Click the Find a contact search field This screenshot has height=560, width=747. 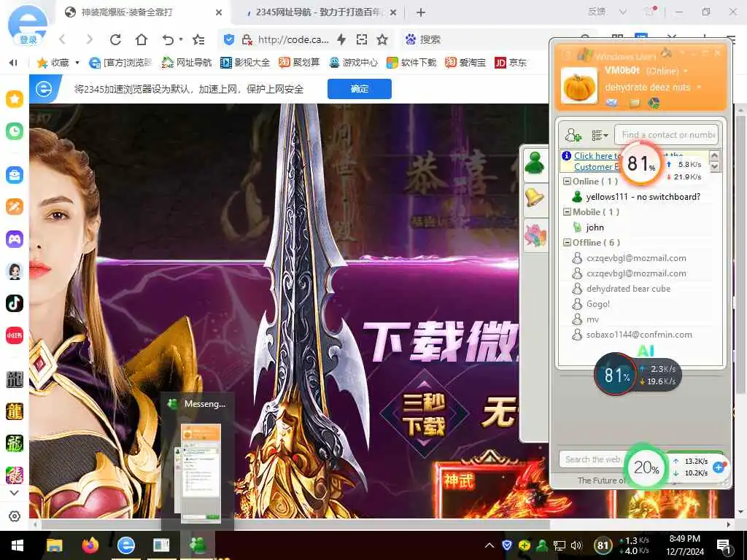[667, 135]
